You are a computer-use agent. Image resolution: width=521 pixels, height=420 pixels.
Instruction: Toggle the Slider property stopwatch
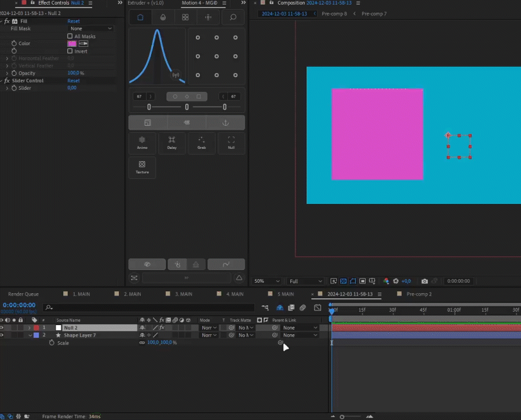tap(14, 88)
